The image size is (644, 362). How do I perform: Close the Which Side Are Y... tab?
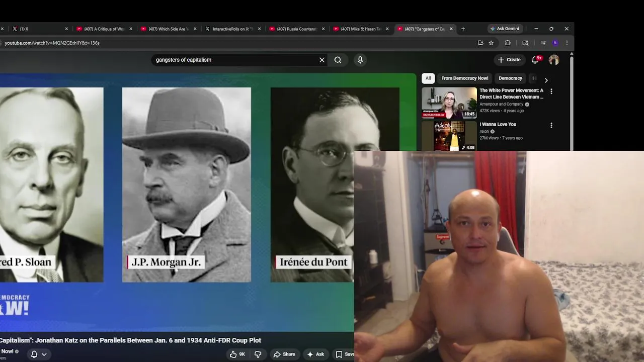(x=195, y=29)
